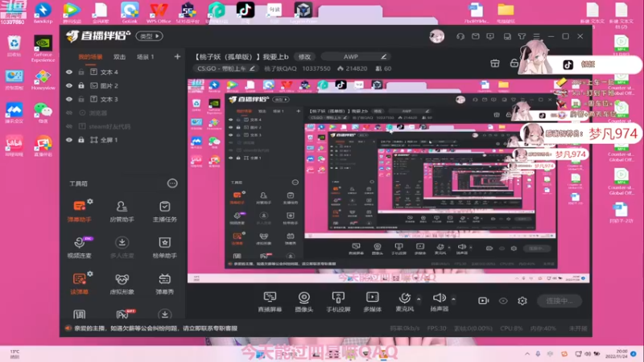Toggle visibility of 文本 4 layer

(69, 72)
